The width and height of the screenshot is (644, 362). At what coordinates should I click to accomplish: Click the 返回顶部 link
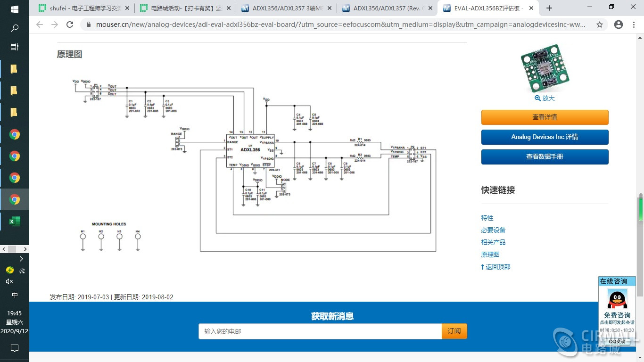tap(495, 267)
